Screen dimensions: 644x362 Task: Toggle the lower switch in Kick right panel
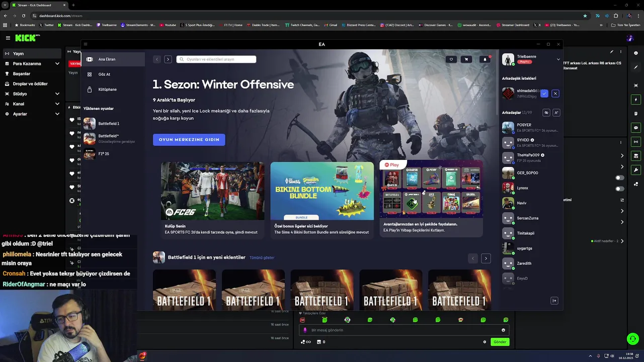(x=619, y=189)
